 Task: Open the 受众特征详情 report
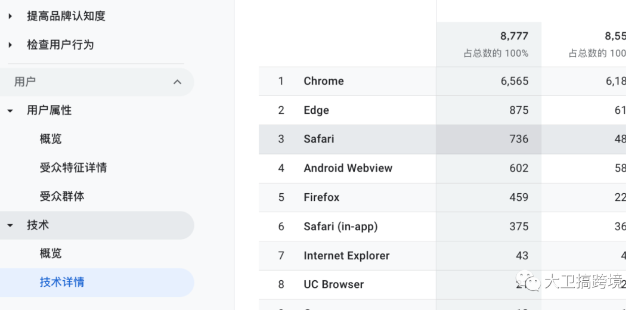[x=73, y=168]
